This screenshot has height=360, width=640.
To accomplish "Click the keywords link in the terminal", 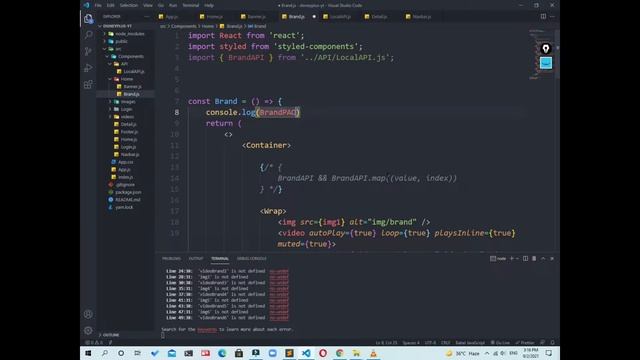I will 207,329.
